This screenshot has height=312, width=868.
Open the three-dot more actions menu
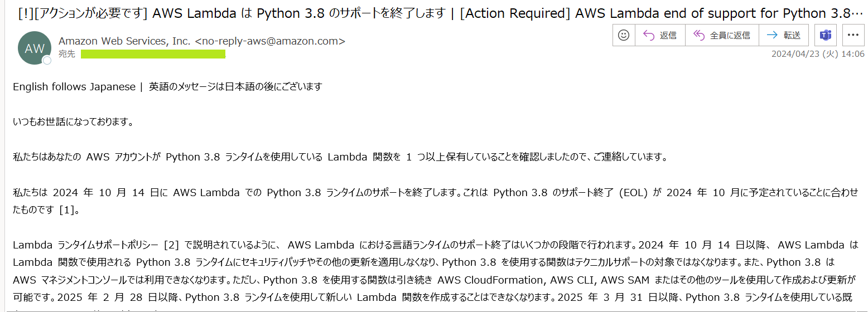852,35
